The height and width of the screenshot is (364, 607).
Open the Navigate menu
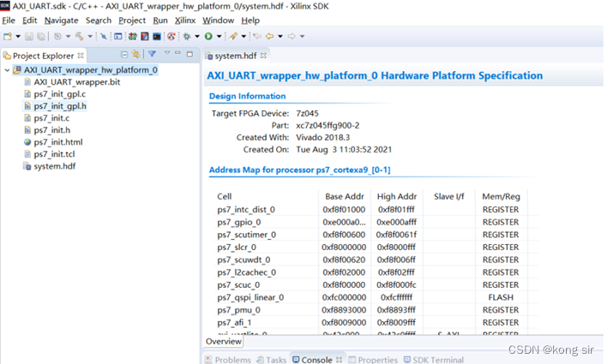61,21
